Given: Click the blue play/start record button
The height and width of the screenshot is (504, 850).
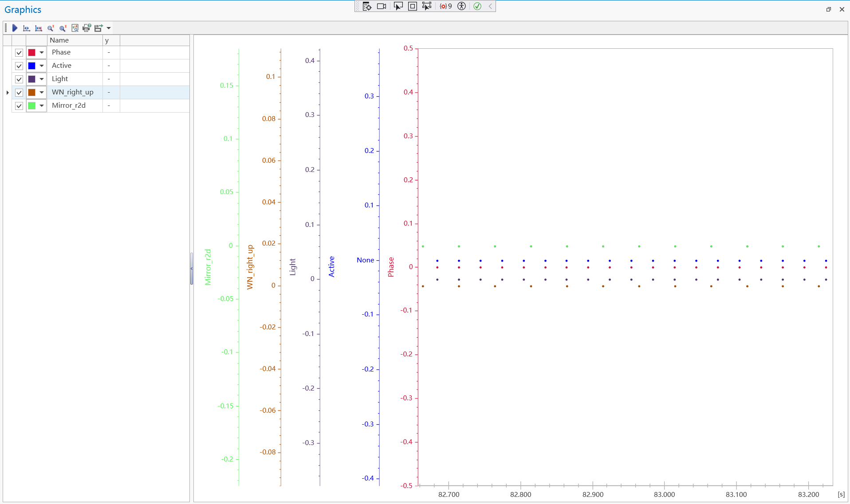Looking at the screenshot, I should tap(15, 28).
